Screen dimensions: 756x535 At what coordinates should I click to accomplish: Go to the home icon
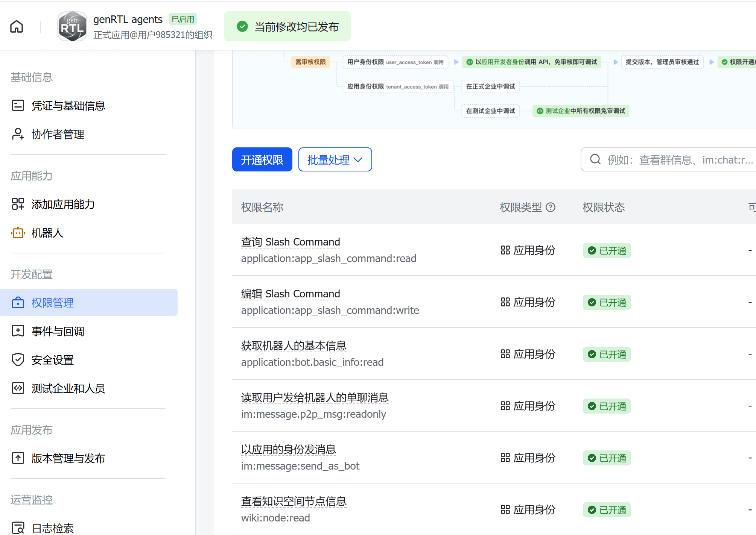(x=17, y=26)
